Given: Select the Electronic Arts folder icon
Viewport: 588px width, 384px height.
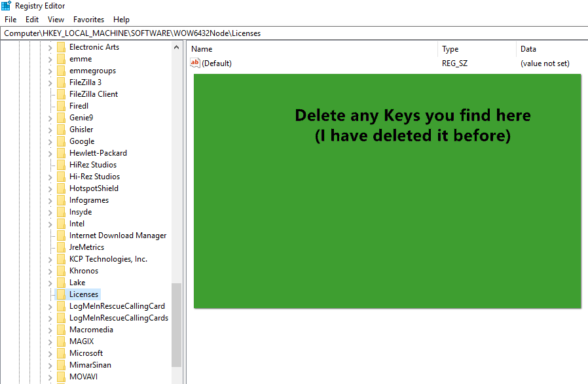Looking at the screenshot, I should (61, 47).
